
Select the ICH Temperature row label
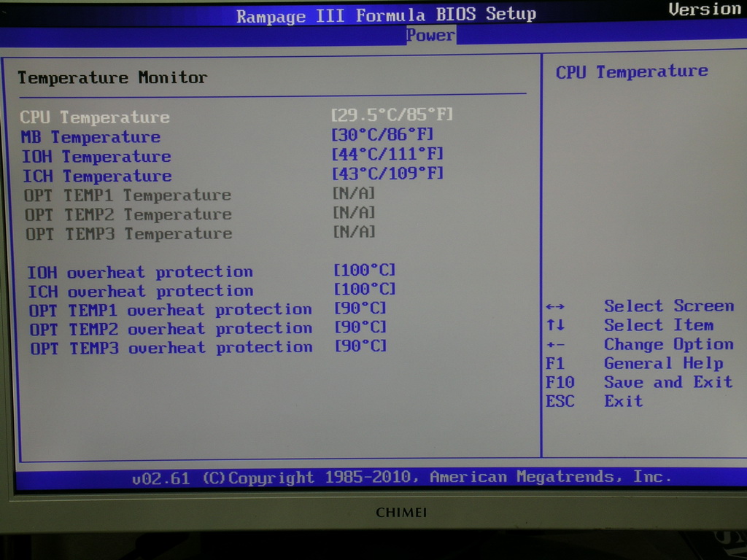[x=97, y=176]
